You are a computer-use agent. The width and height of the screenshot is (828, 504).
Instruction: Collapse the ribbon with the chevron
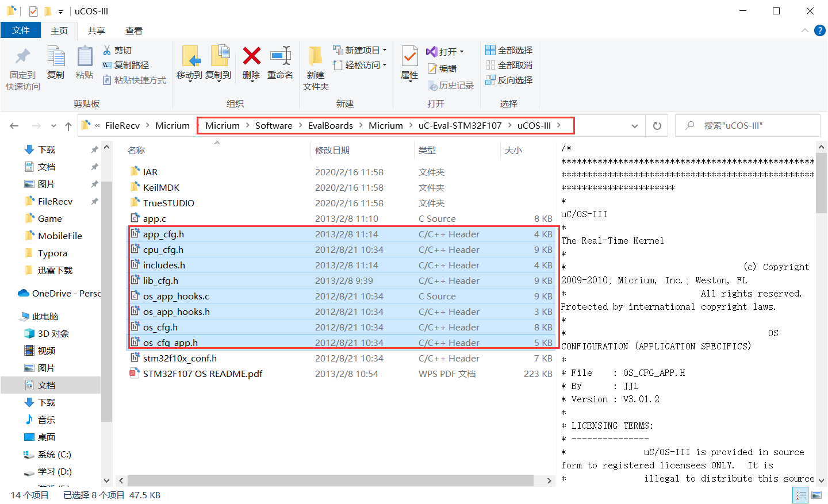tap(805, 30)
